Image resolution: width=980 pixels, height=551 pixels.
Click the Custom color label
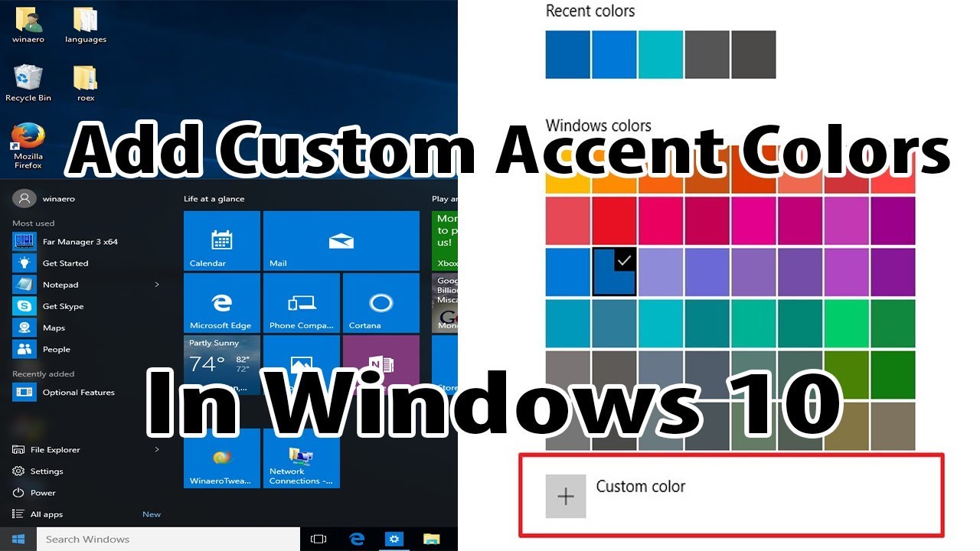tap(641, 486)
